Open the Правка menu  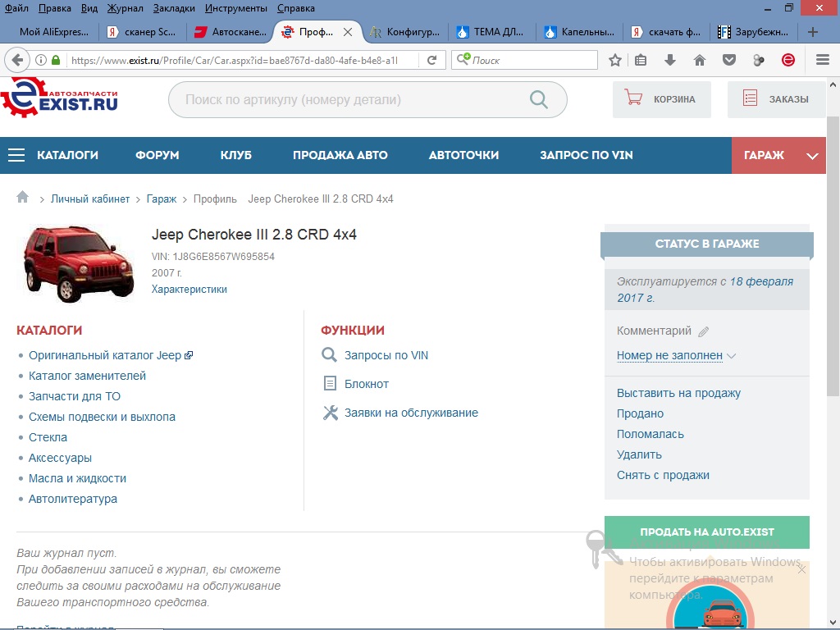click(x=55, y=8)
